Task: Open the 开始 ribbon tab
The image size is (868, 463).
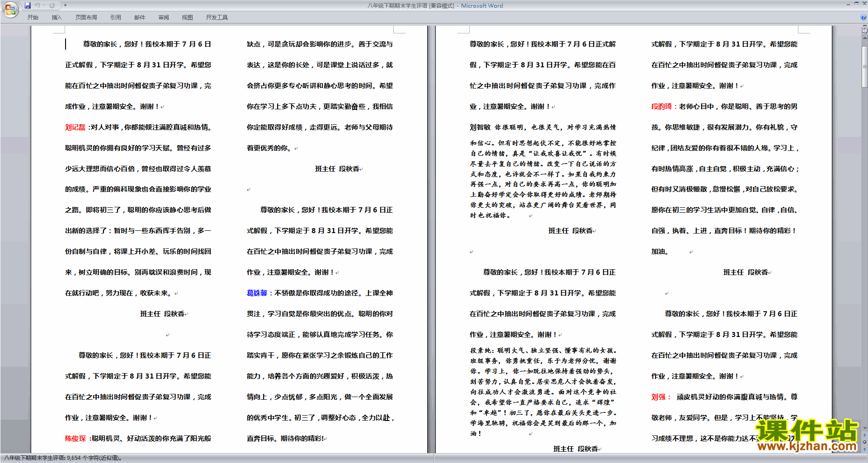Action: [x=33, y=18]
